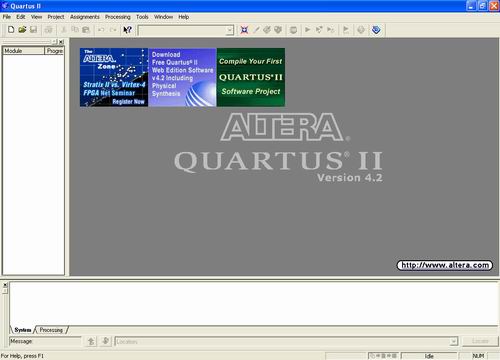Open the Programmer icon at toolbar end

click(376, 30)
